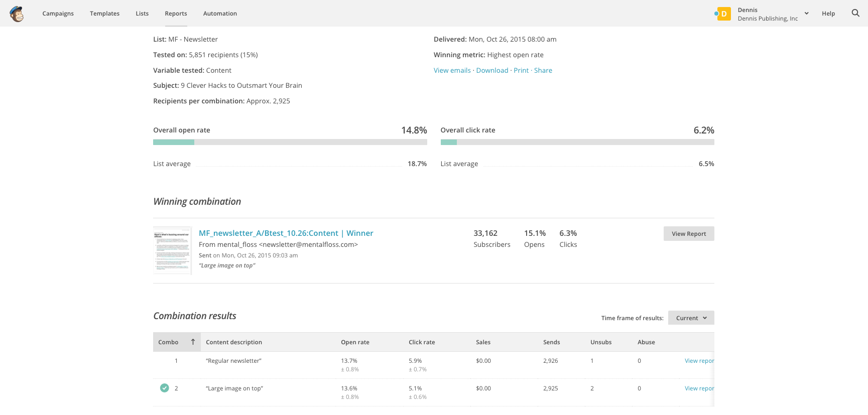The height and width of the screenshot is (415, 868).
Task: Click the 13.6% open rate value
Action: [x=349, y=388]
